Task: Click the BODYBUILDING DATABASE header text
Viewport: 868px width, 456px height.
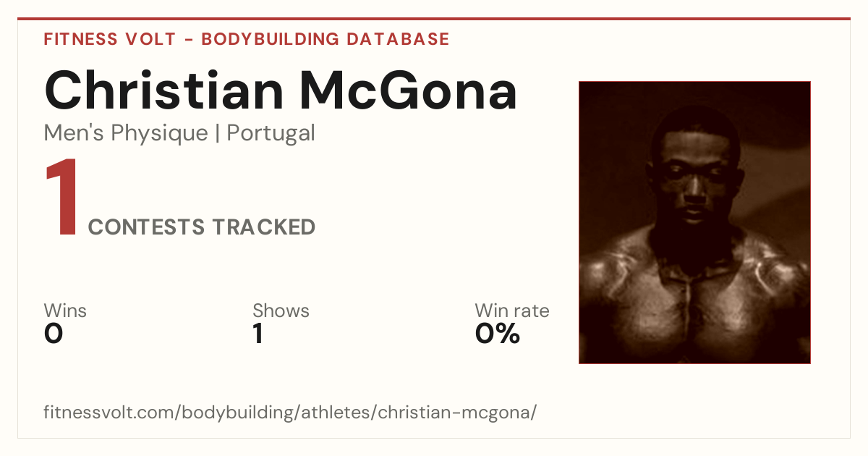Action: pyautogui.click(x=325, y=39)
